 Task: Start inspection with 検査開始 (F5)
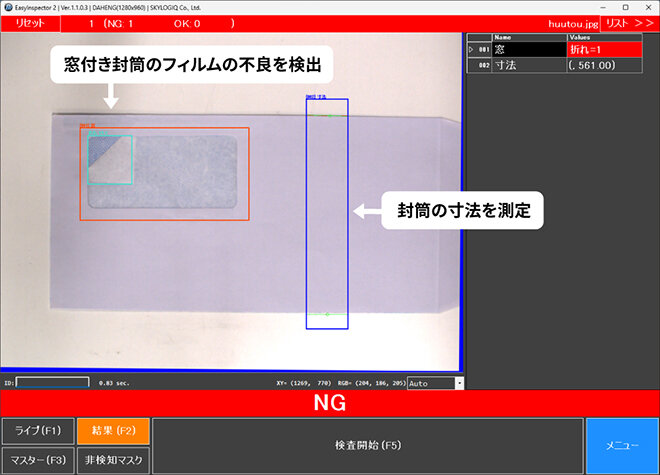[368, 446]
